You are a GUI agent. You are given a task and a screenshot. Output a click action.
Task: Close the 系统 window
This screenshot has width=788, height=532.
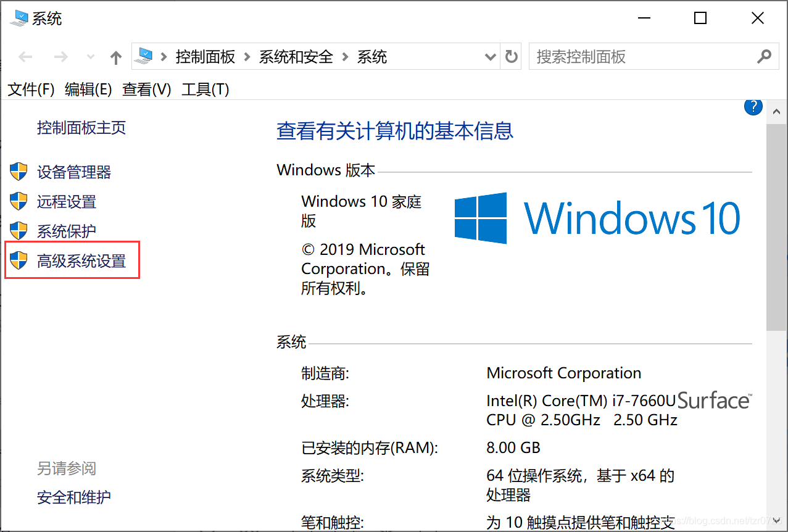click(x=758, y=19)
